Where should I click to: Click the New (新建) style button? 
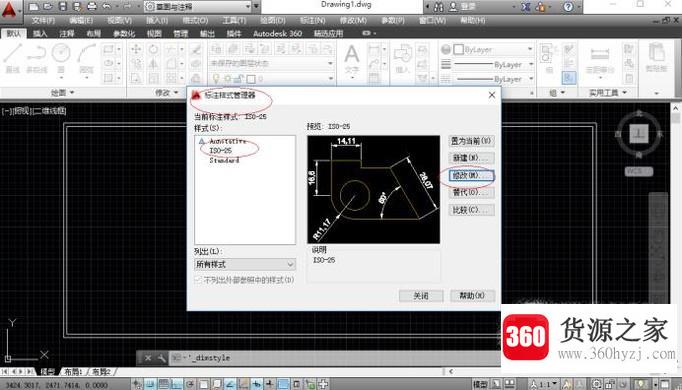[471, 158]
